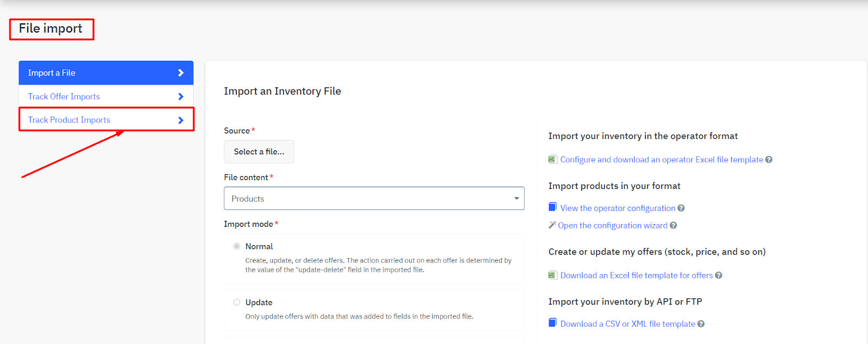Open the configuration wizard link
868x344 pixels.
pos(612,226)
